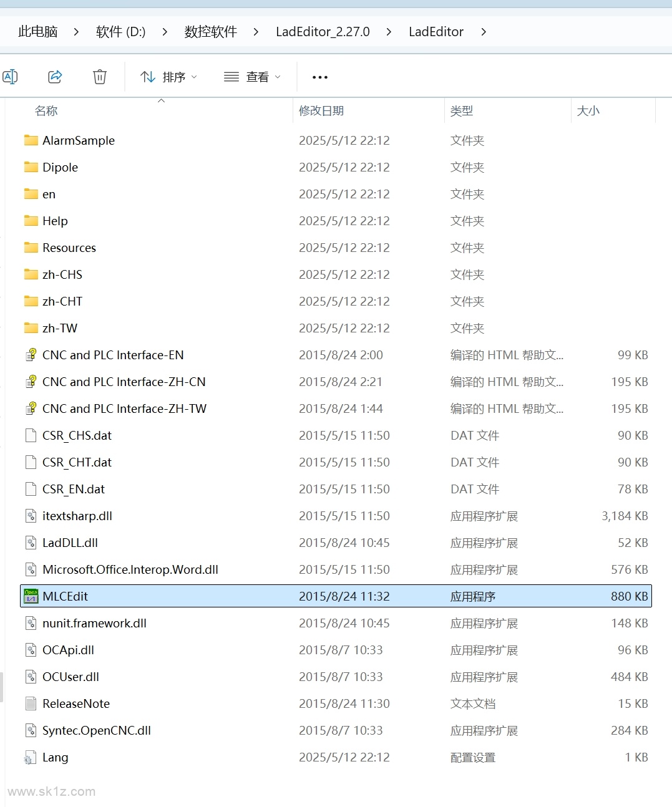Click the AlarmSample folder icon
The height and width of the screenshot is (807, 672).
[31, 140]
